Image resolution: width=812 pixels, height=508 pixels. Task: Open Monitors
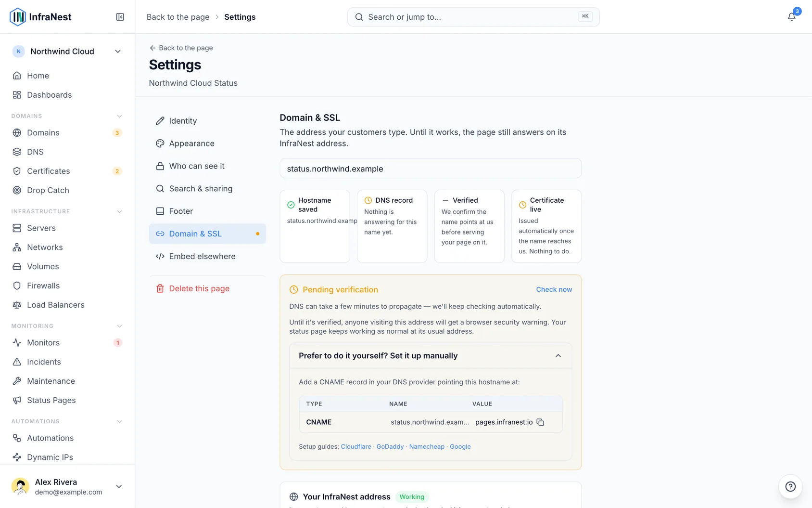(67, 342)
